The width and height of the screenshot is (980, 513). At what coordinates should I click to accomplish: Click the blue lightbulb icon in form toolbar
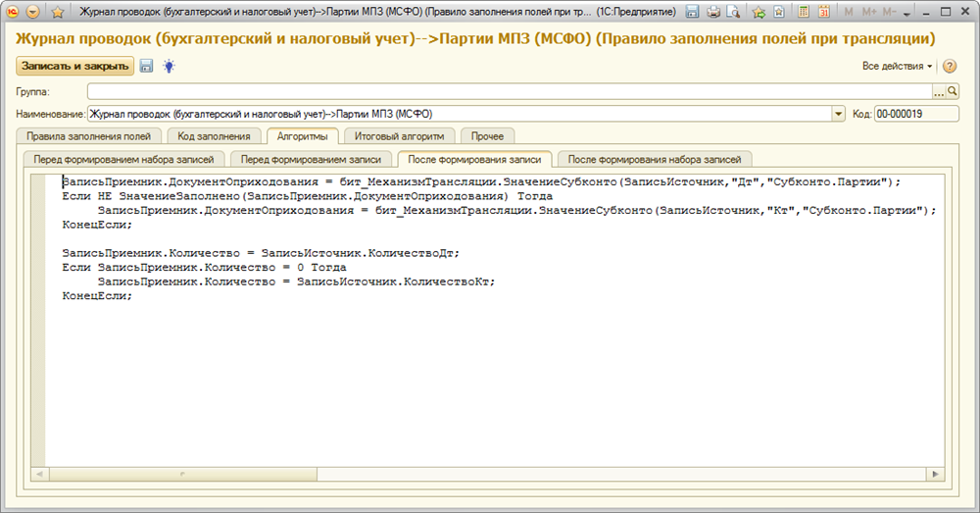[169, 66]
